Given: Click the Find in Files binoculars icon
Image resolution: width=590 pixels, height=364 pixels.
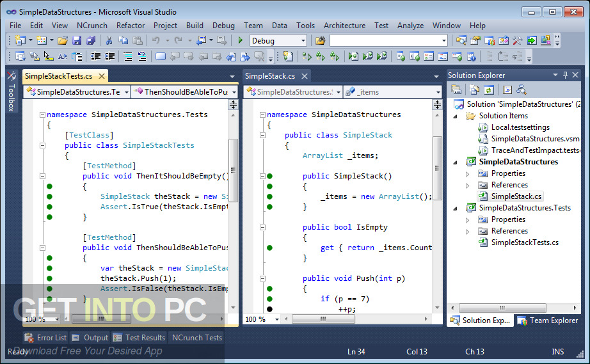Looking at the screenshot, I should tap(320, 40).
